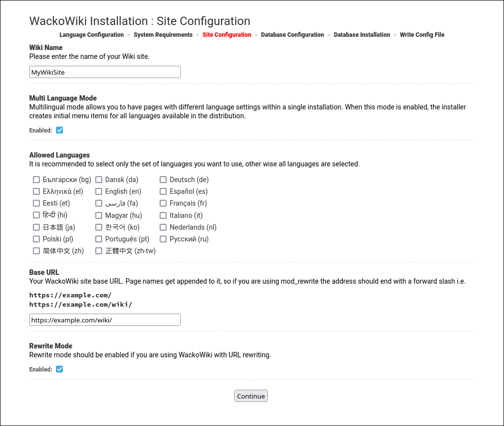Select the Русский (ru) language
Image resolution: width=504 pixels, height=426 pixels.
coord(163,239)
